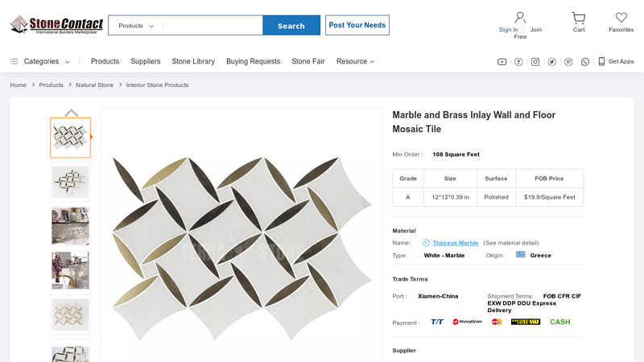Open the Suppliers nav item
Image resolution: width=644 pixels, height=362 pixels.
click(x=146, y=62)
